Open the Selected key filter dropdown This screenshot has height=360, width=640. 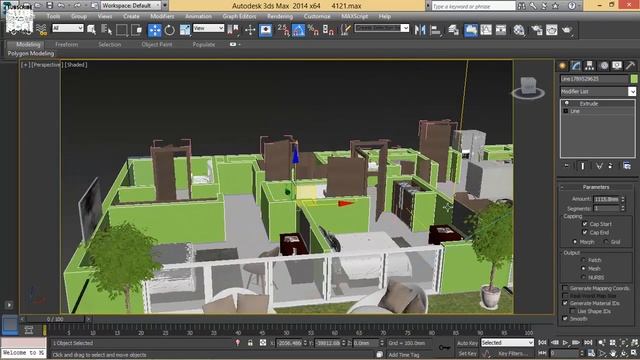click(x=507, y=343)
